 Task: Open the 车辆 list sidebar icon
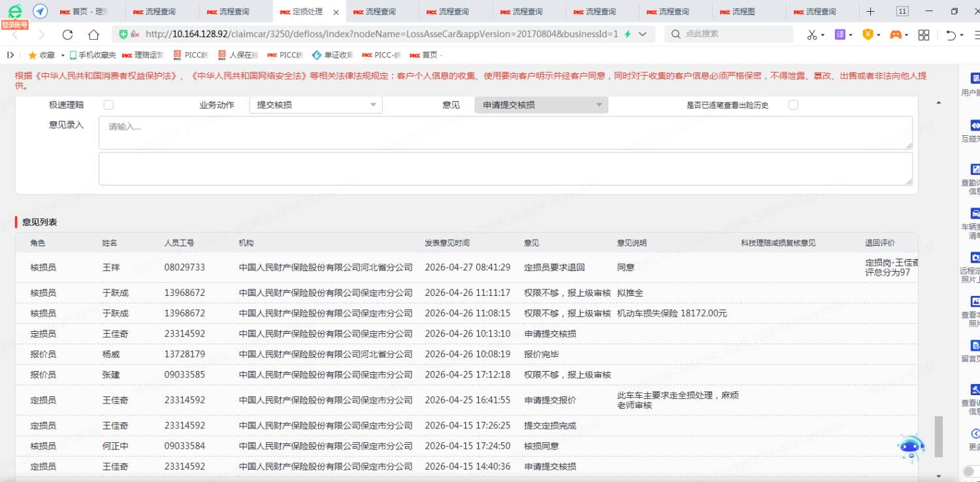point(975,213)
